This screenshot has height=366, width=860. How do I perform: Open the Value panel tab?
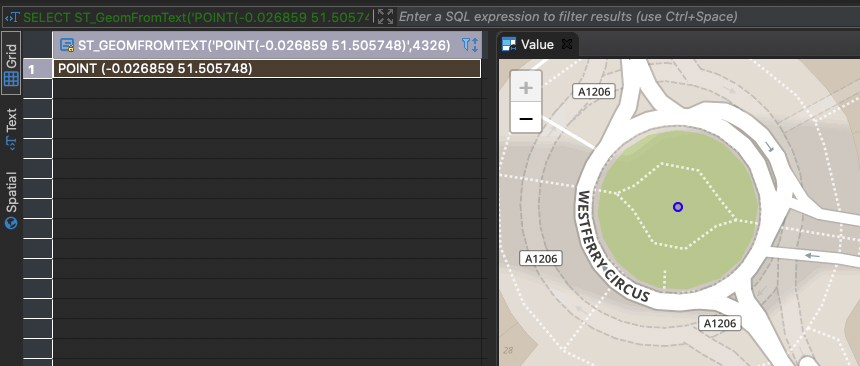click(x=537, y=44)
